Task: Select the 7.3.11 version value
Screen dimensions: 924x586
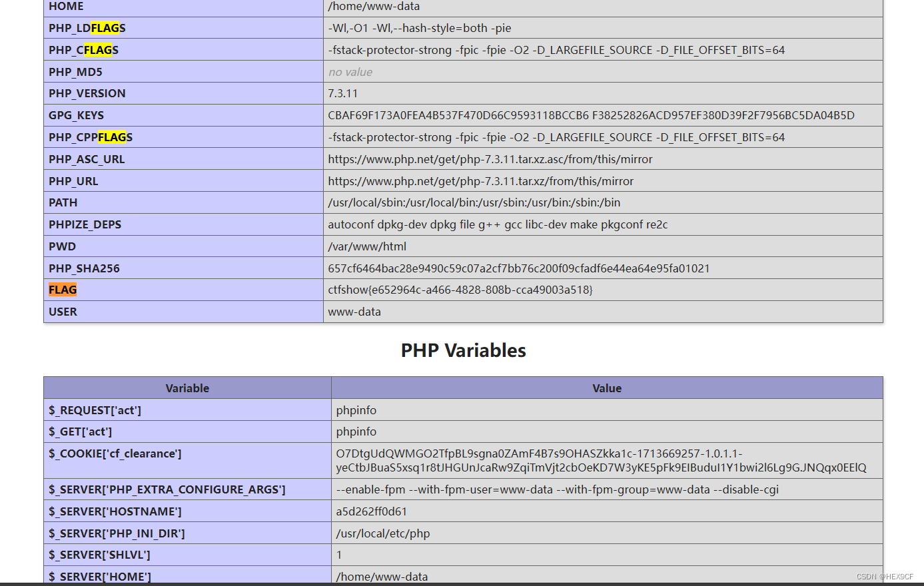Action: coord(343,93)
